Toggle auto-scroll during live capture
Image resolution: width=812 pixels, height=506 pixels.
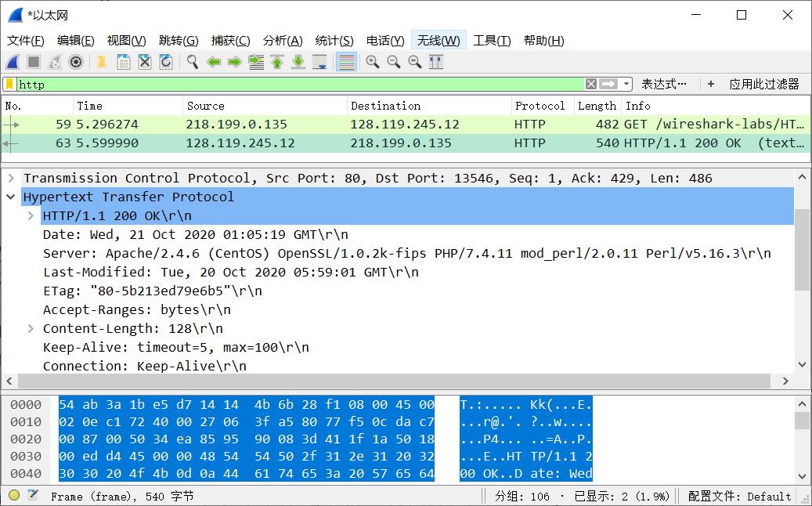[319, 62]
